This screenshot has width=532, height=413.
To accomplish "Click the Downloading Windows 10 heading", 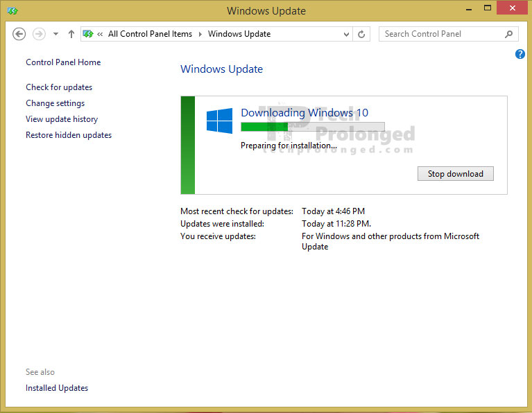I will pyautogui.click(x=304, y=112).
